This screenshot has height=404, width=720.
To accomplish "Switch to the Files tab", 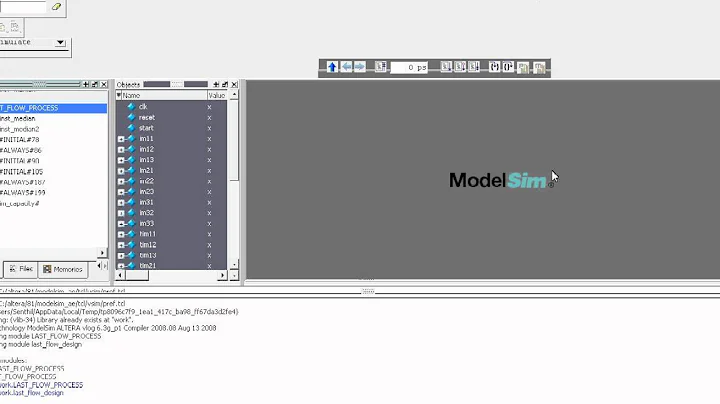I will click(x=21, y=269).
